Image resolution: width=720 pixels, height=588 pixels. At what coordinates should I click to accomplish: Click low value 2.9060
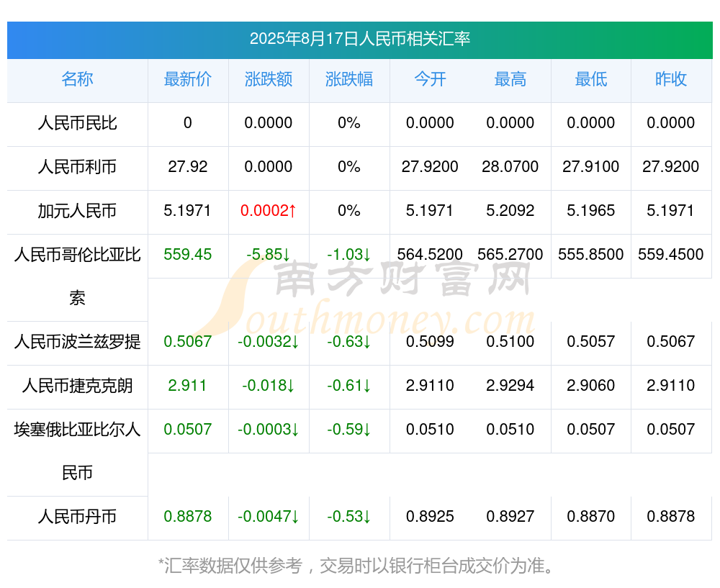[x=591, y=386]
